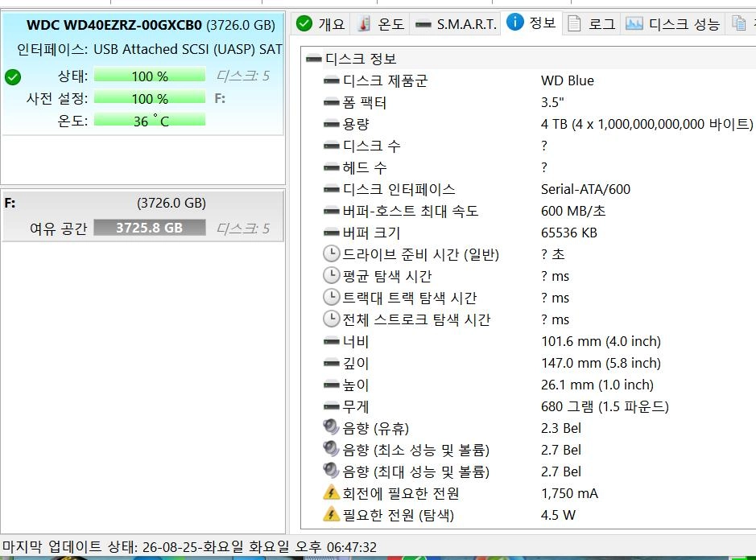The width and height of the screenshot is (756, 560).
Task: Click the 36 °C temperature bar
Action: (x=150, y=121)
